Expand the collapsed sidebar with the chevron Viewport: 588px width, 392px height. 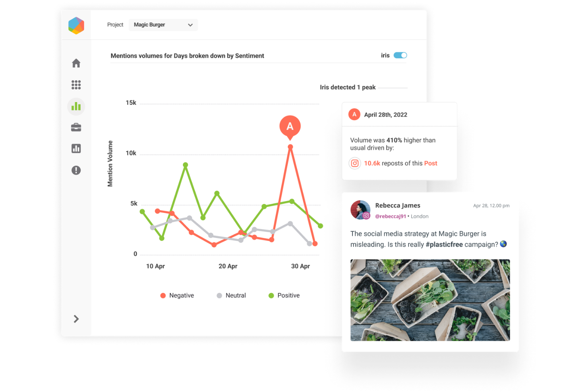pos(76,319)
